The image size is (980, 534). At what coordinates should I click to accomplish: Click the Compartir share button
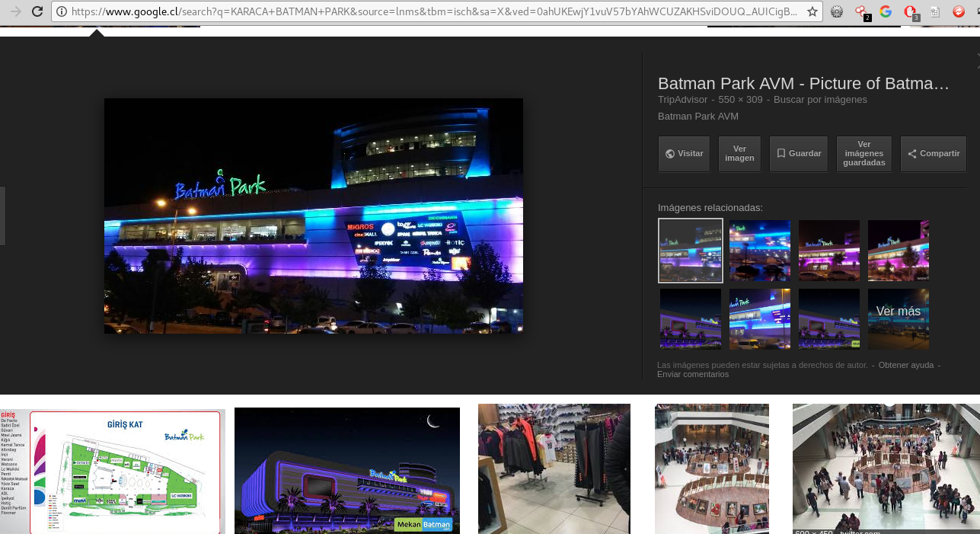coord(934,154)
